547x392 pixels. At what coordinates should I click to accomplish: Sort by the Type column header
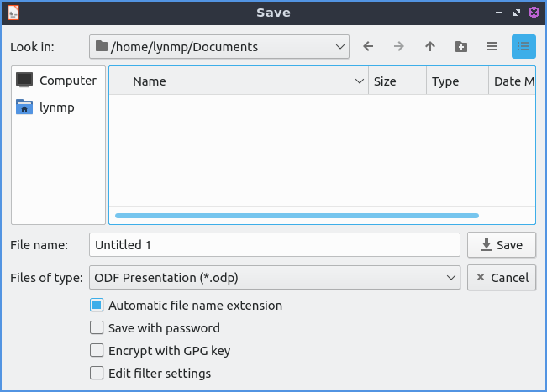455,81
